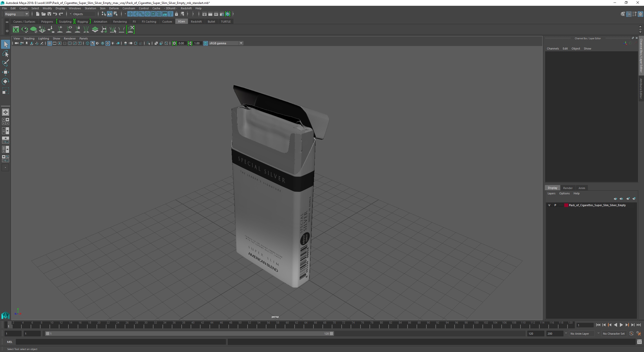Play the animation forwards
Image resolution: width=644 pixels, height=352 pixels.
coord(621,325)
